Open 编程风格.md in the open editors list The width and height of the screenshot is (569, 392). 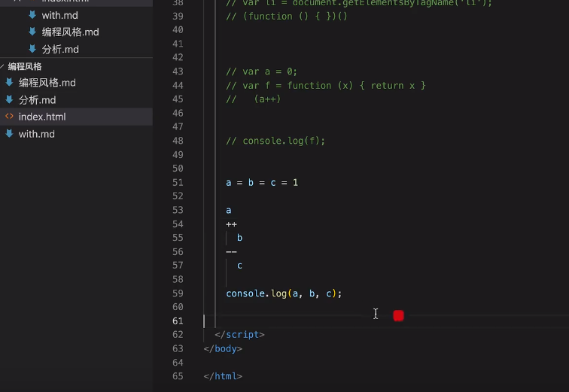coord(70,32)
